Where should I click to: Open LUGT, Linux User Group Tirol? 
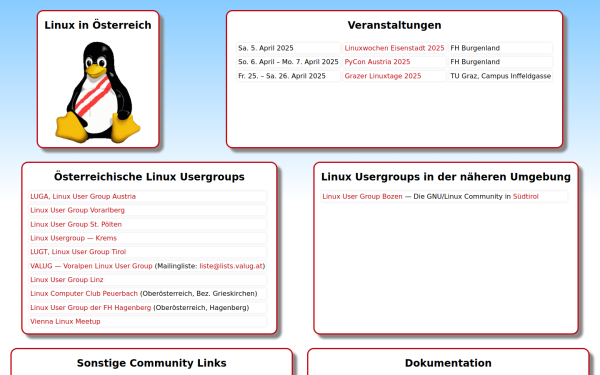coord(78,252)
